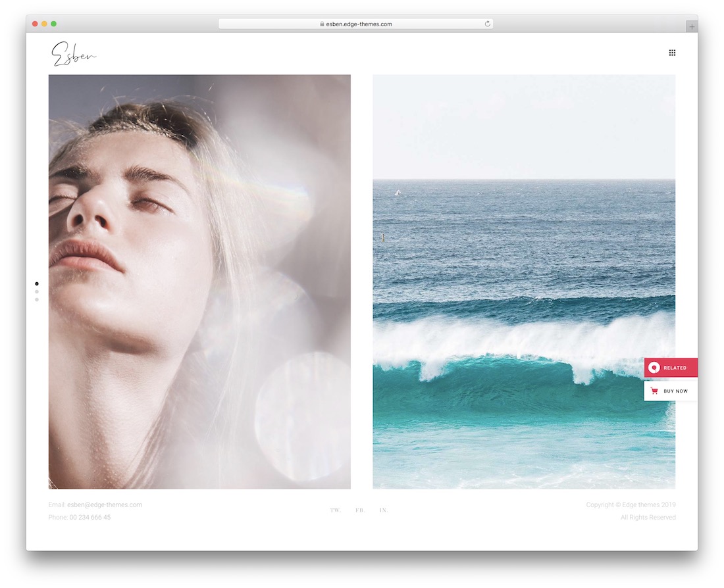
Task: Open the ocean wave image
Action: [x=524, y=282]
